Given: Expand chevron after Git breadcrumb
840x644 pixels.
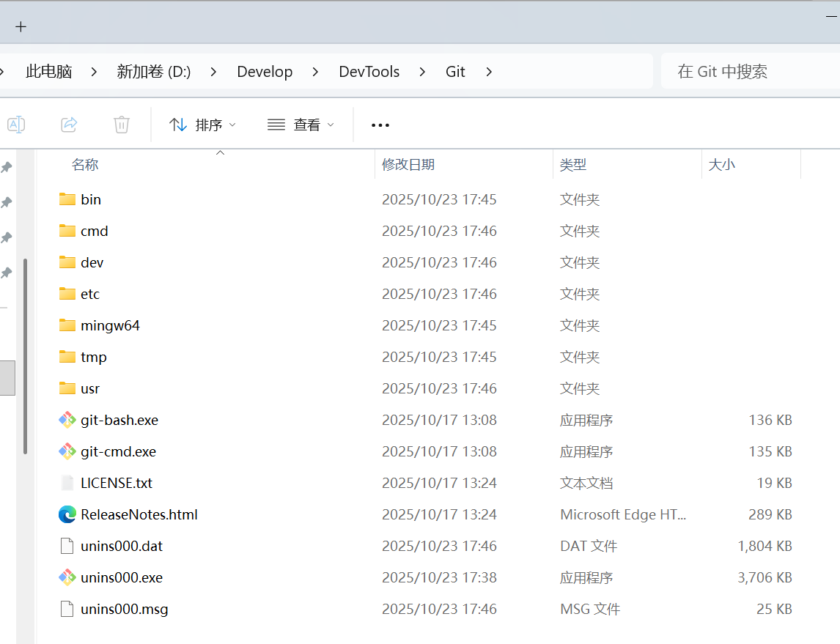Looking at the screenshot, I should [x=489, y=72].
